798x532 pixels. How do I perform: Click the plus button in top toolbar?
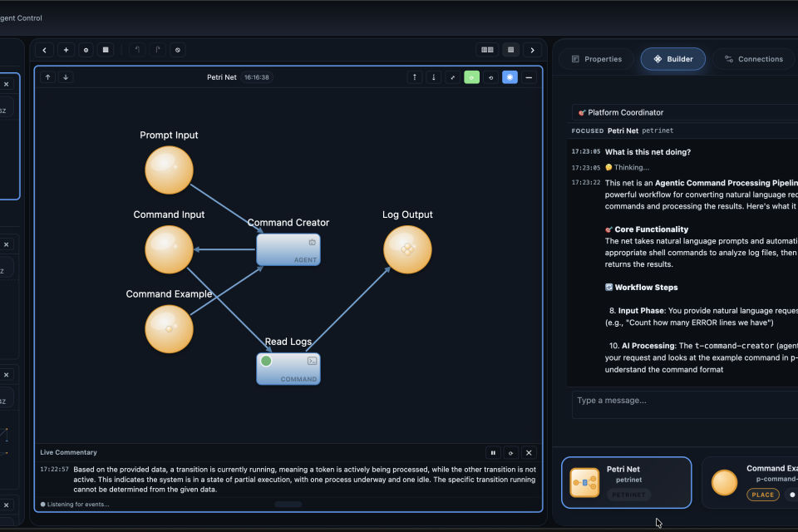[66, 50]
